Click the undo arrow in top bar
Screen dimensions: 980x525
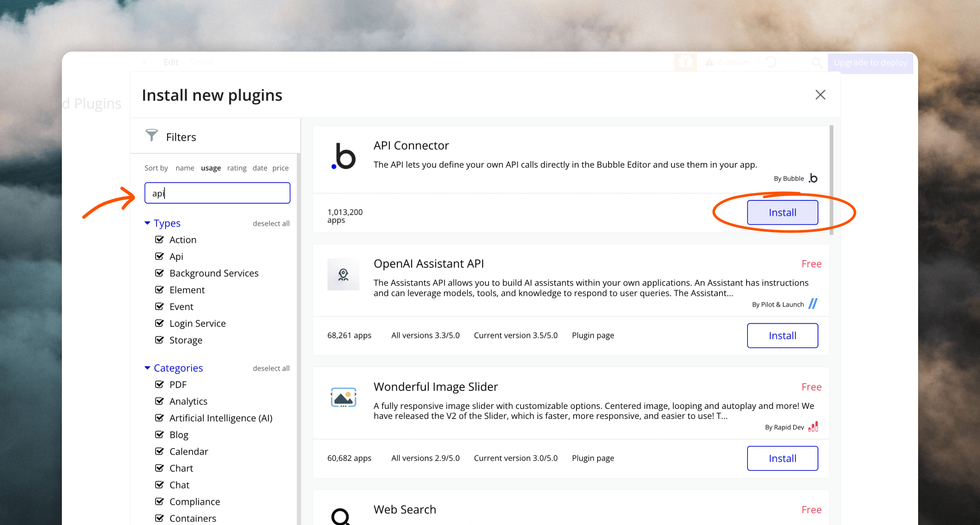click(x=771, y=62)
